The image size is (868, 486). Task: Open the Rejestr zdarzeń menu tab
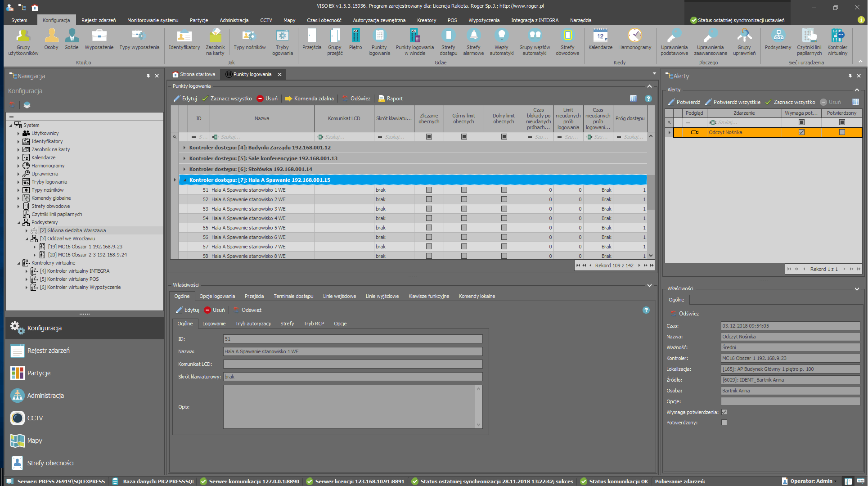pyautogui.click(x=98, y=20)
